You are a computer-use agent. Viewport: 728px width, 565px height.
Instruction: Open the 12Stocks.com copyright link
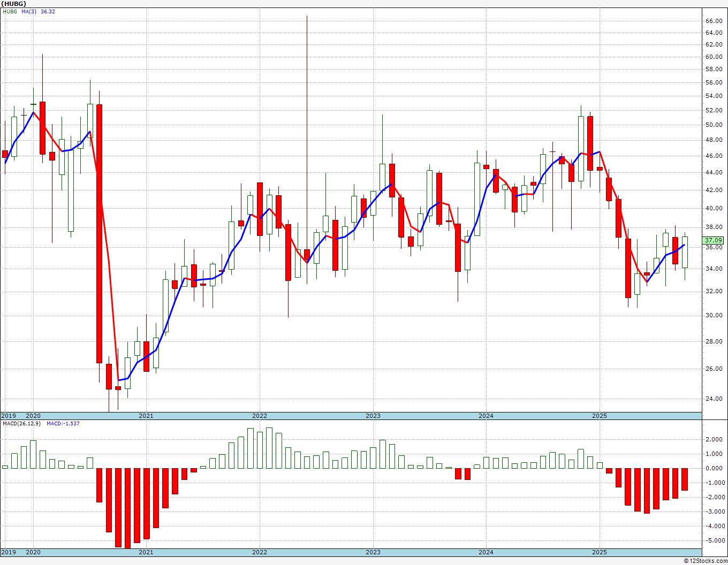pyautogui.click(x=706, y=561)
